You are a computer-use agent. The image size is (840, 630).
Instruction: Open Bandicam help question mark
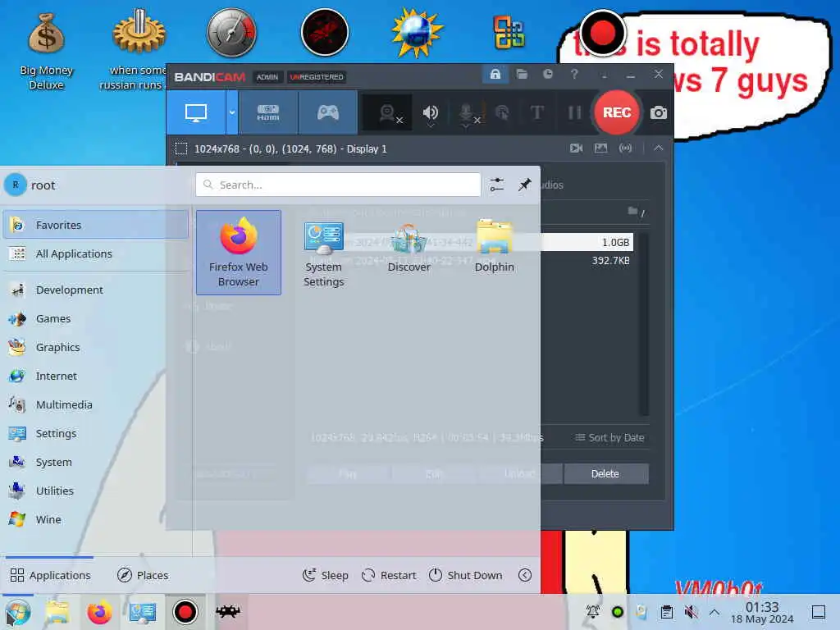574,74
